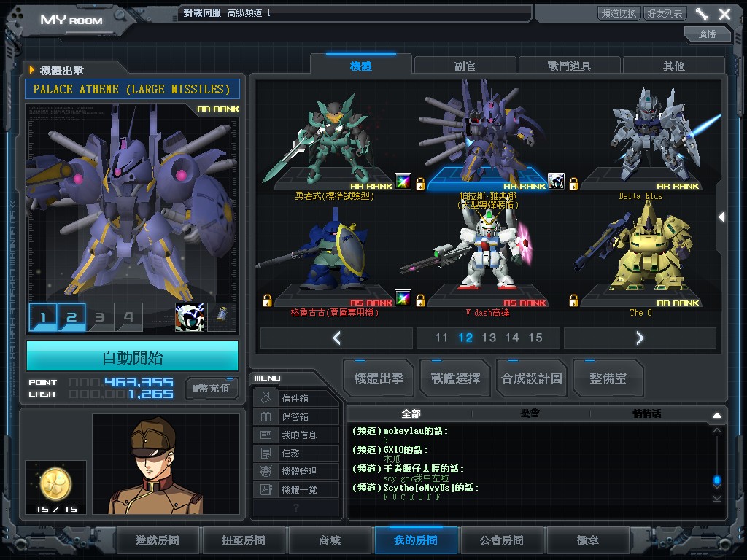
Task: Open the 合成設計圖 blueprint button
Action: click(x=532, y=378)
